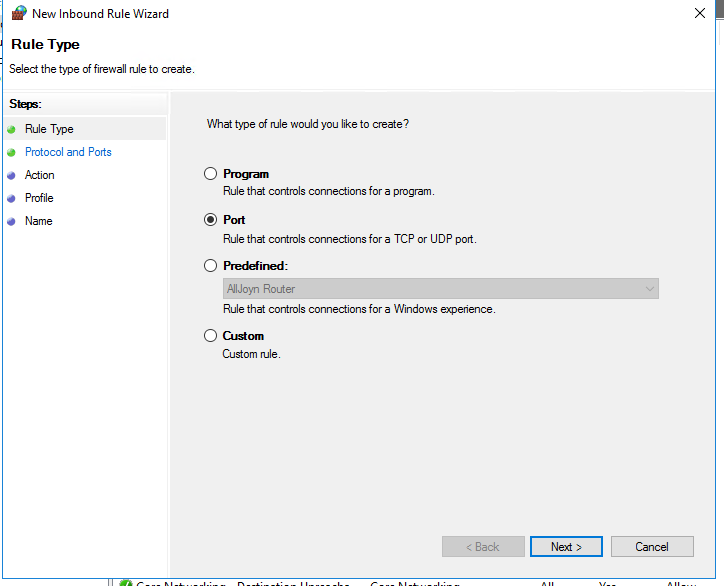Select the Custom rule radio button

click(211, 335)
